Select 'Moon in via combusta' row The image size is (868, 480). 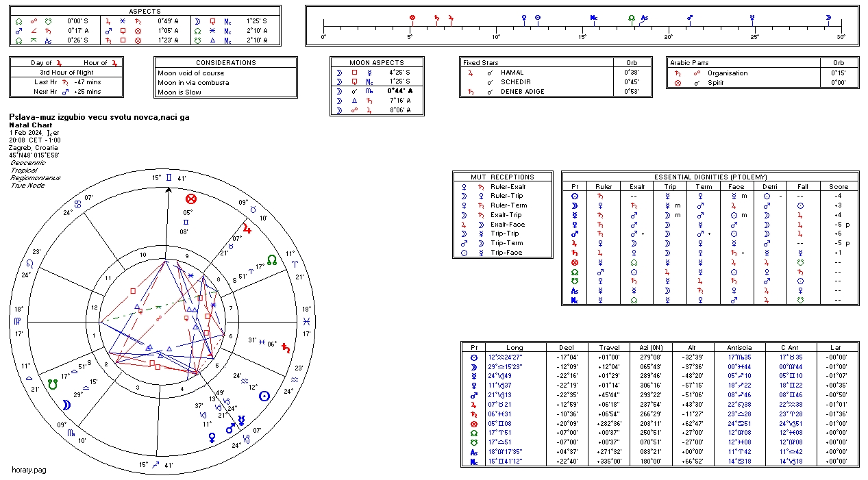click(x=193, y=82)
